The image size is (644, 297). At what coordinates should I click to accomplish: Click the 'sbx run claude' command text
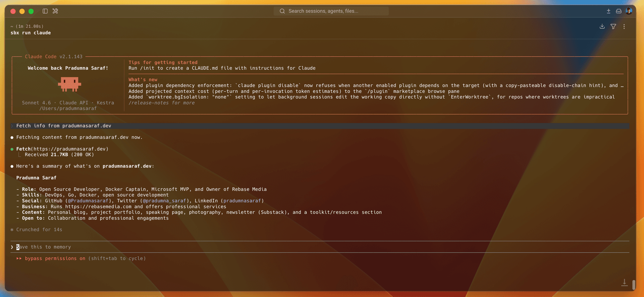pyautogui.click(x=31, y=33)
